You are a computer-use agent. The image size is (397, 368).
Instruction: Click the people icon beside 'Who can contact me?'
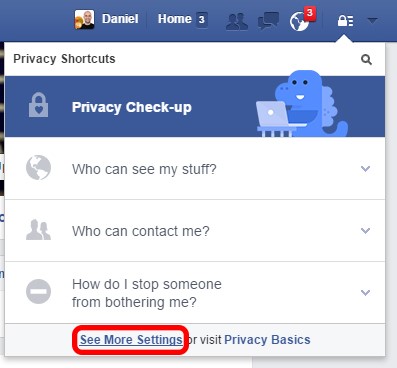point(39,230)
